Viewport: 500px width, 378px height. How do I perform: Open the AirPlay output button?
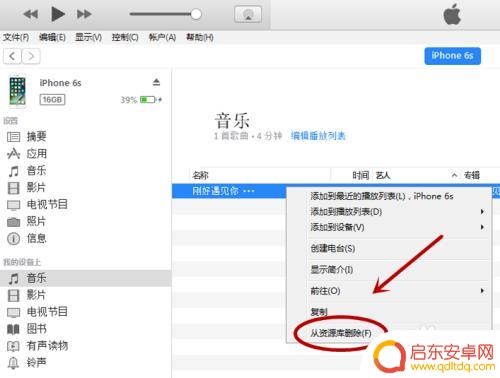click(248, 14)
